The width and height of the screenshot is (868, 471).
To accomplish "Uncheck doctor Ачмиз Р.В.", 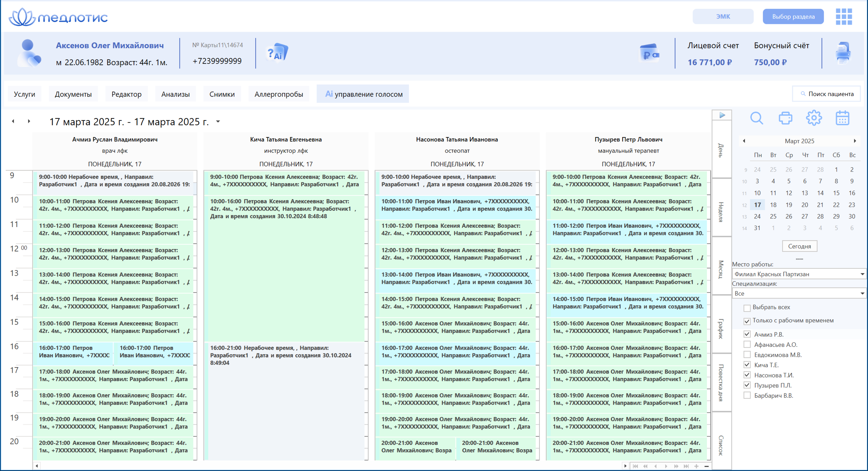I will pyautogui.click(x=747, y=334).
